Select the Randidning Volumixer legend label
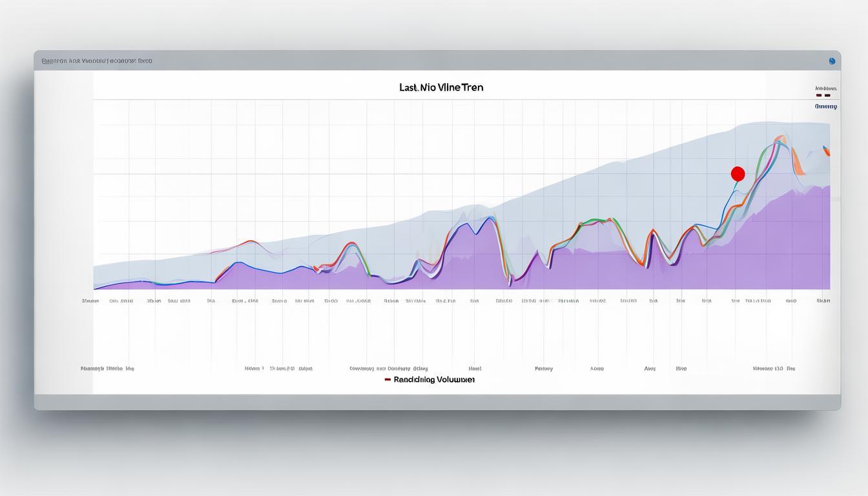Viewport: 868px width, 496px height. (434, 380)
